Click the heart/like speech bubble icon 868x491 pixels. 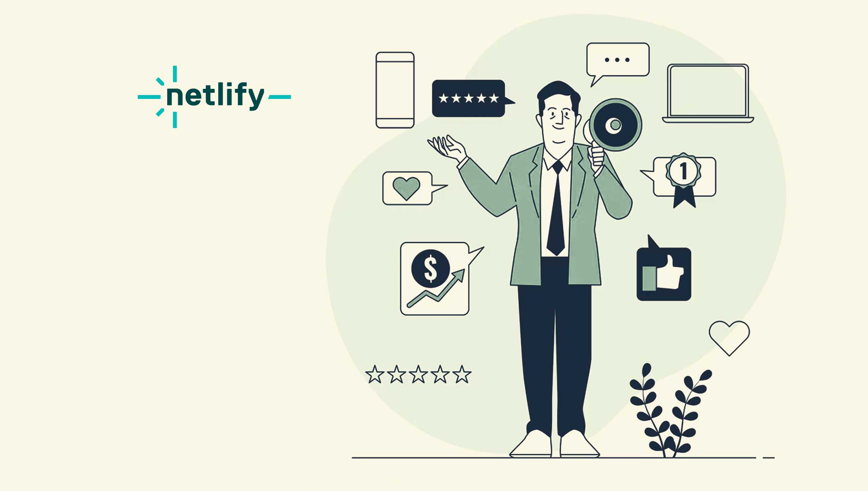[x=403, y=188]
